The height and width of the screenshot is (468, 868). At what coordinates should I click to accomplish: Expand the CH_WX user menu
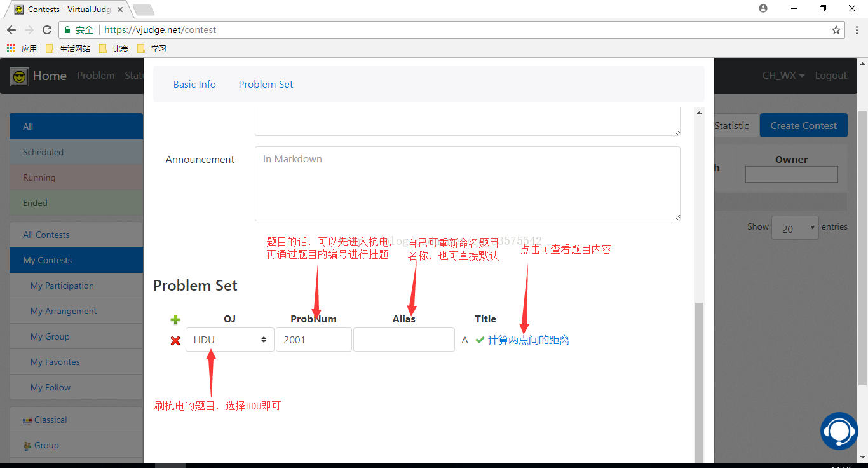click(783, 76)
